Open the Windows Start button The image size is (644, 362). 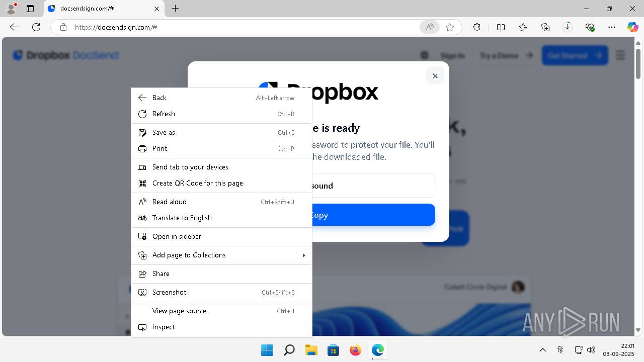pyautogui.click(x=267, y=350)
